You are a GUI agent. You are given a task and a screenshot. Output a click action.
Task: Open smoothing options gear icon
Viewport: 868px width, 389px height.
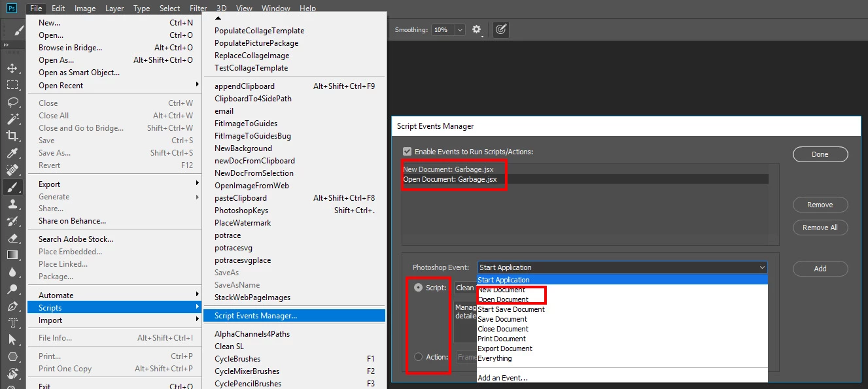click(x=477, y=29)
